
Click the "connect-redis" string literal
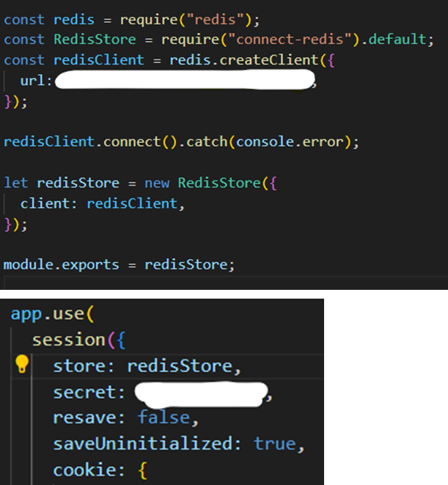[290, 40]
